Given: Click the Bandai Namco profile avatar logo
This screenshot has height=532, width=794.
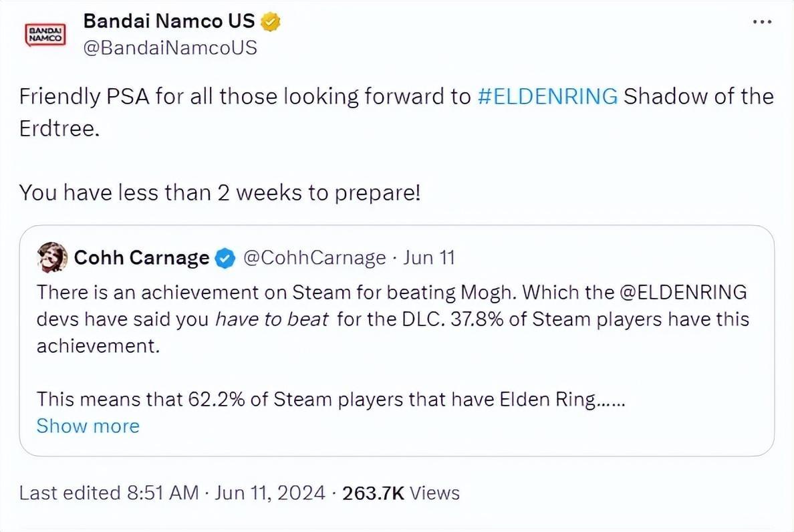Looking at the screenshot, I should point(44,34).
